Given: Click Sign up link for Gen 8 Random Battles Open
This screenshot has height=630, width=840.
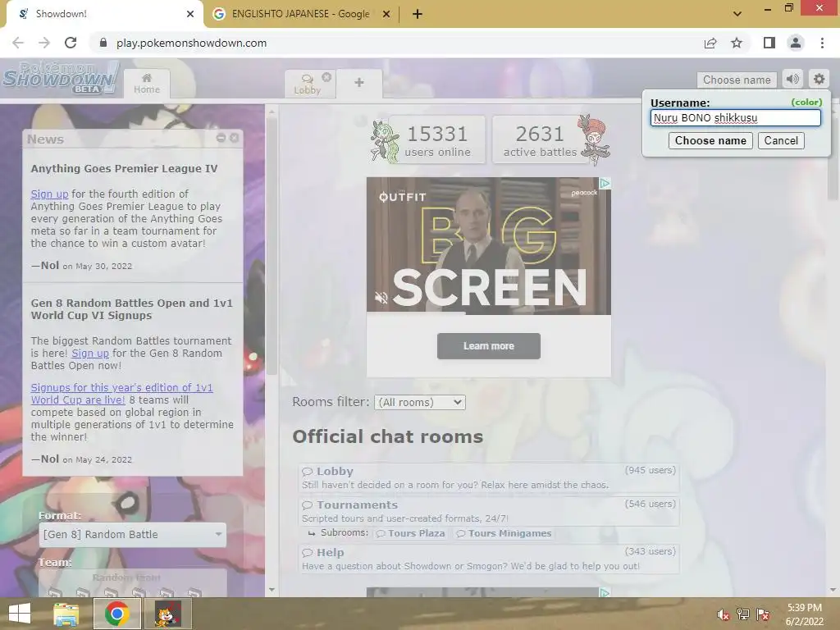Looking at the screenshot, I should point(90,353).
